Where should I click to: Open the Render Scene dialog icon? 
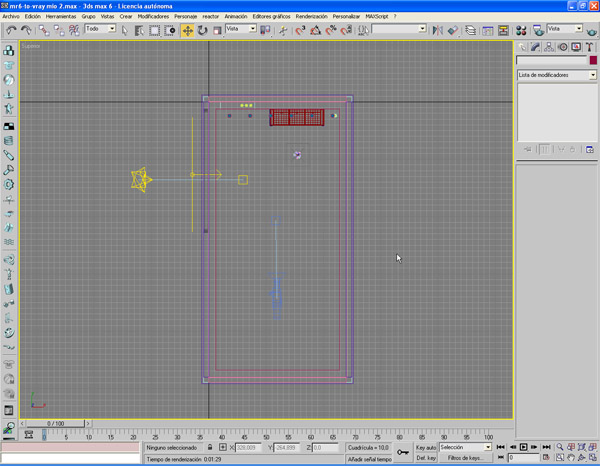point(538,30)
